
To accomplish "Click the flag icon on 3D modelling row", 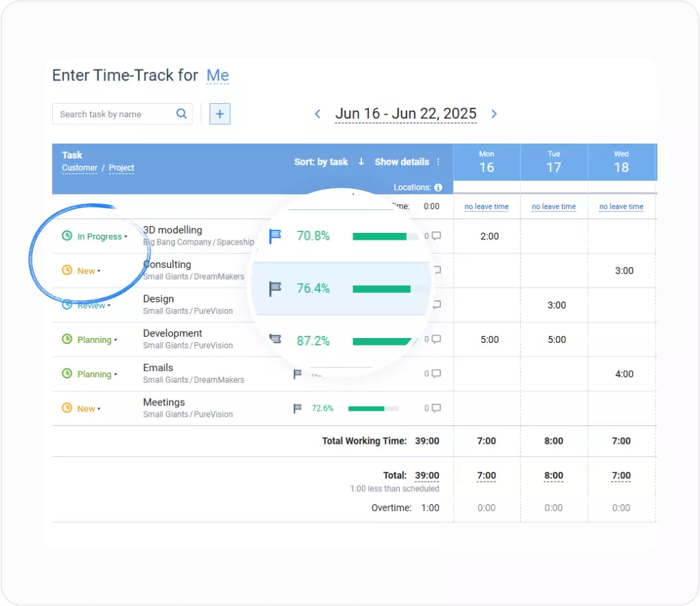I will point(275,236).
